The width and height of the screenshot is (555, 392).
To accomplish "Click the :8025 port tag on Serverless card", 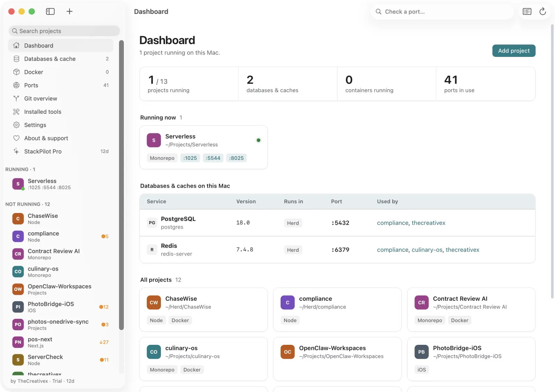I will pos(237,158).
